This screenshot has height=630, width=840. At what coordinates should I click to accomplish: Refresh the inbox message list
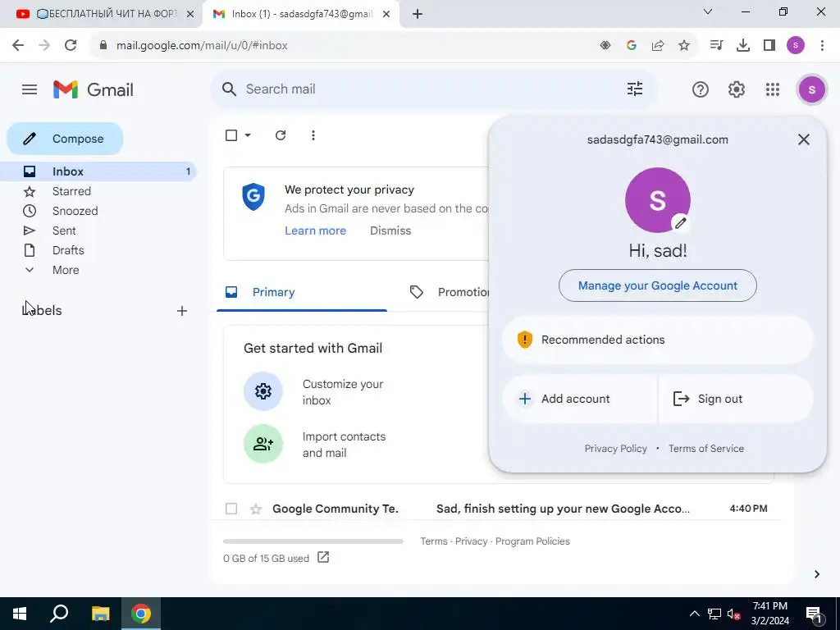click(281, 135)
